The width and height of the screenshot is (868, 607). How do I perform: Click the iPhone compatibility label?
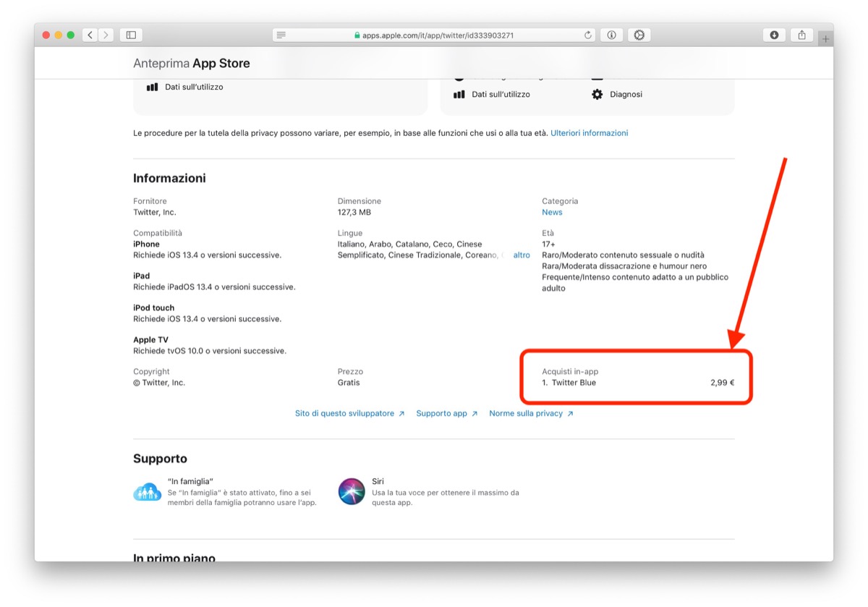click(146, 244)
